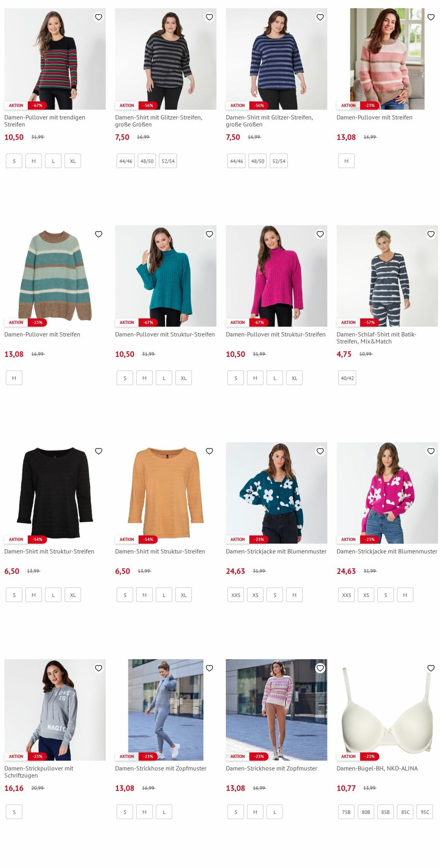
Task: Select size XL for trendigen Streifen pullover
Action: 73,161
